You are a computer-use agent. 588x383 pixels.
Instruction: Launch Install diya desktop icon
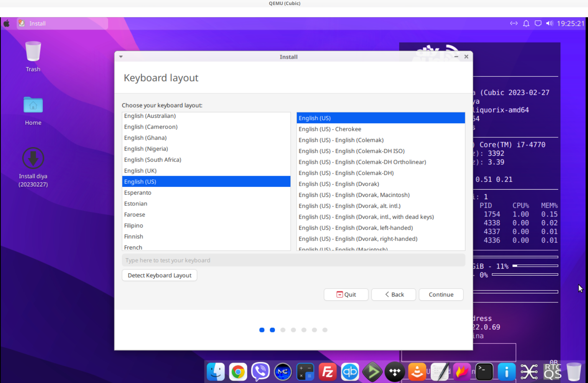click(x=33, y=167)
